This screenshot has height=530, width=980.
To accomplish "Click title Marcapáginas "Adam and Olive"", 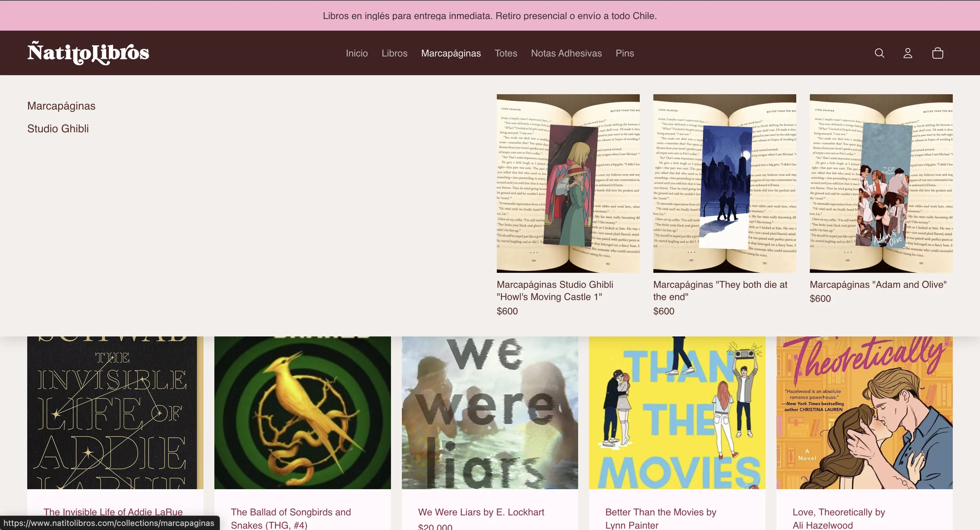I will (878, 285).
